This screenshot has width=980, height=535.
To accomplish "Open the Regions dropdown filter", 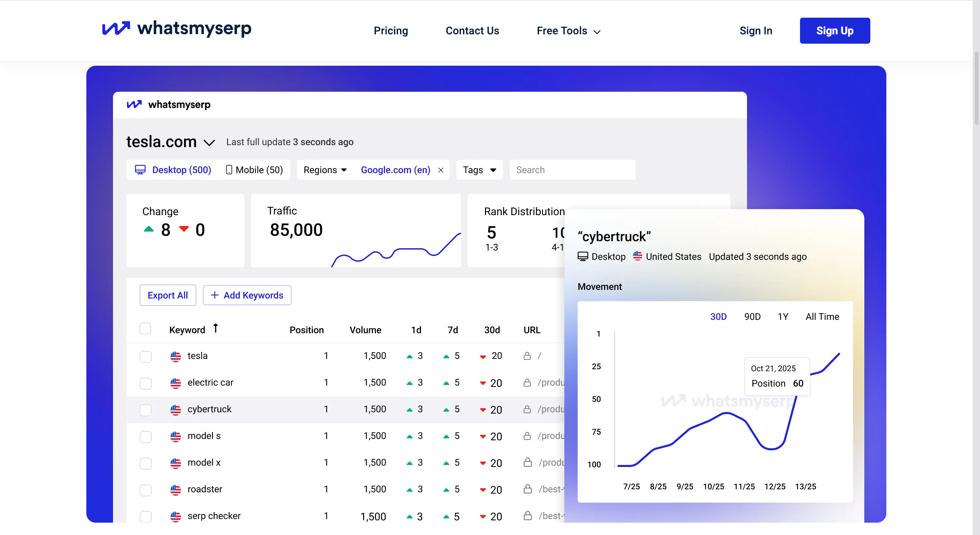I will 325,170.
